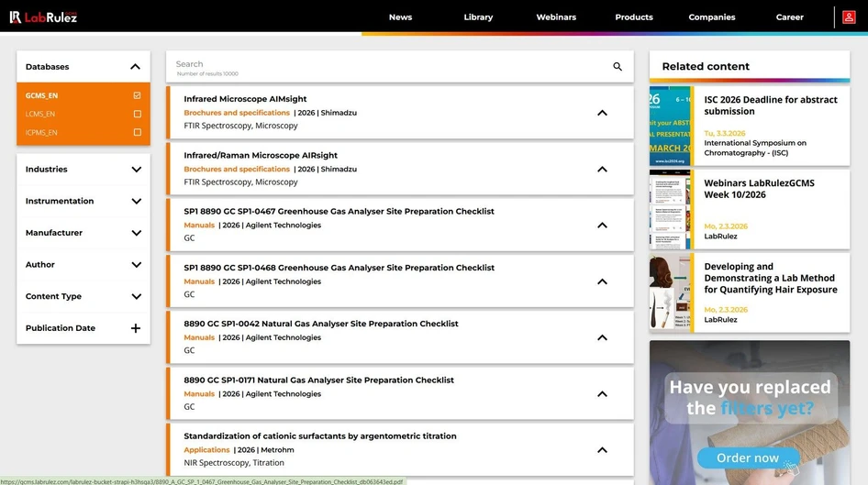Image resolution: width=868 pixels, height=485 pixels.
Task: Expand the Publication Date plus expander
Action: tap(136, 328)
